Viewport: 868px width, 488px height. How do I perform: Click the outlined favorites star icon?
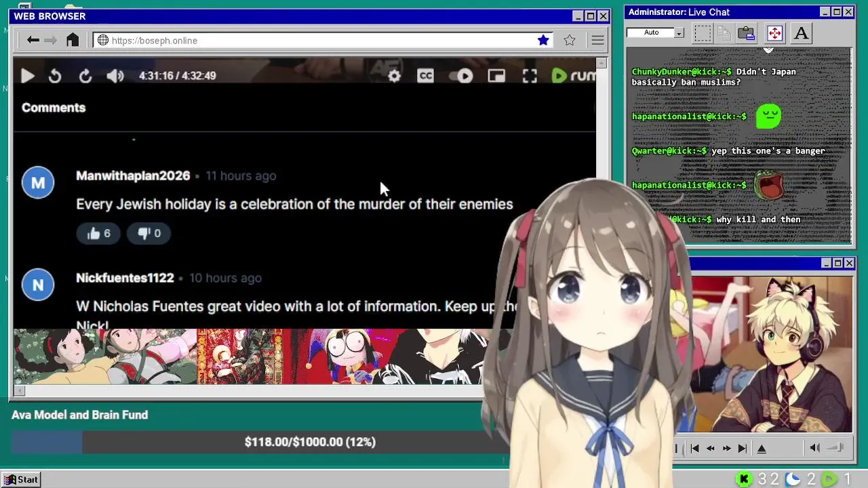tap(570, 40)
